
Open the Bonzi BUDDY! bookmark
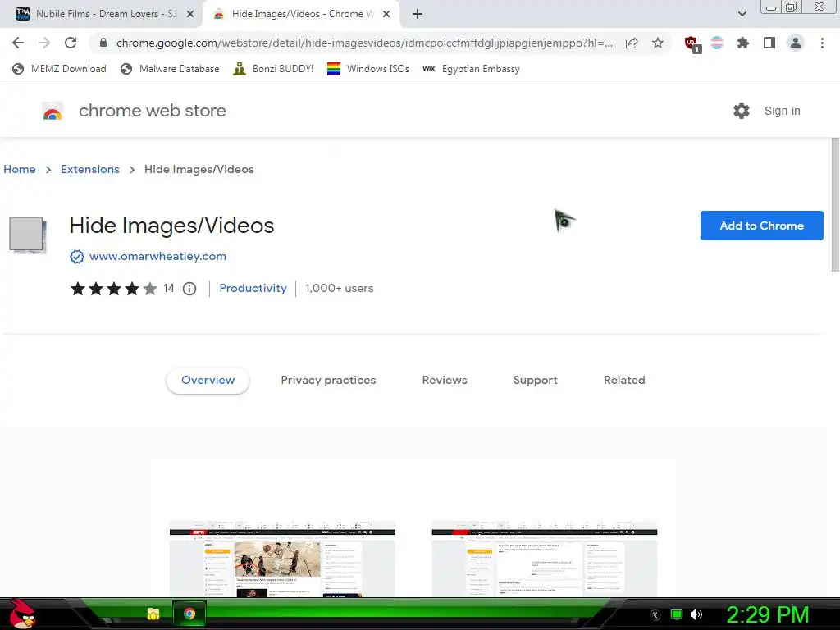(x=273, y=69)
